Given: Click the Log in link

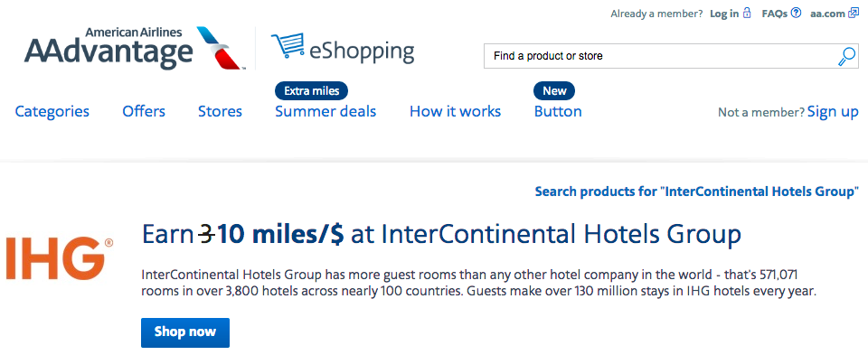Looking at the screenshot, I should coord(724,14).
